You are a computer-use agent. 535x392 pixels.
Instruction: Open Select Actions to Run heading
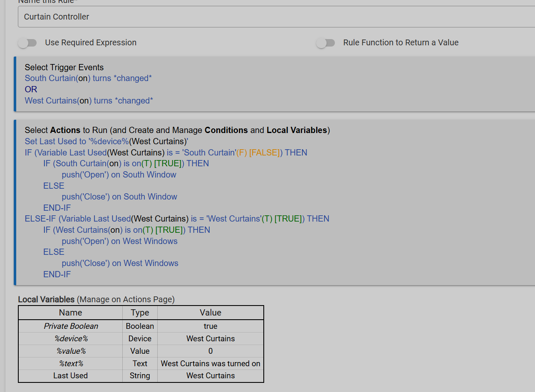tap(177, 130)
